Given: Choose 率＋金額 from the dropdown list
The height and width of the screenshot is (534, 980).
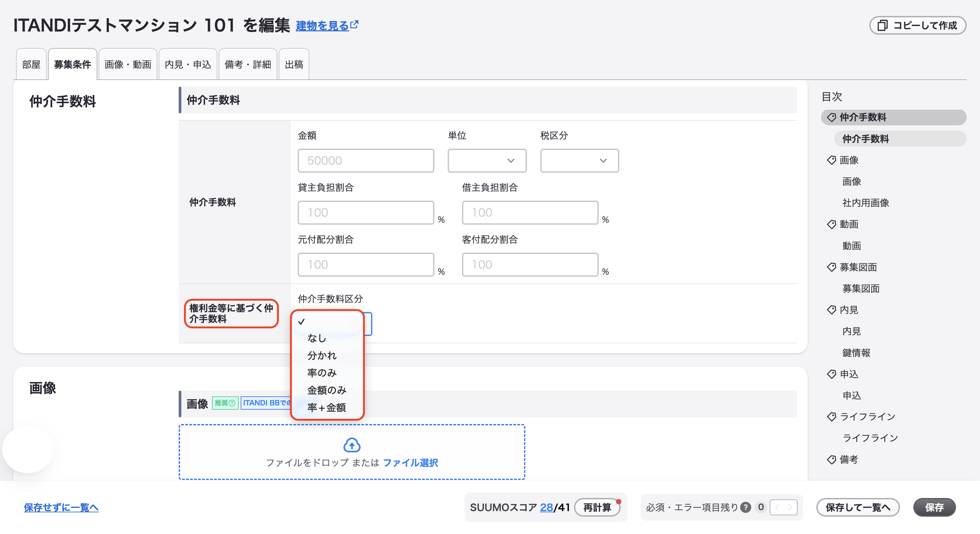Looking at the screenshot, I should [327, 408].
